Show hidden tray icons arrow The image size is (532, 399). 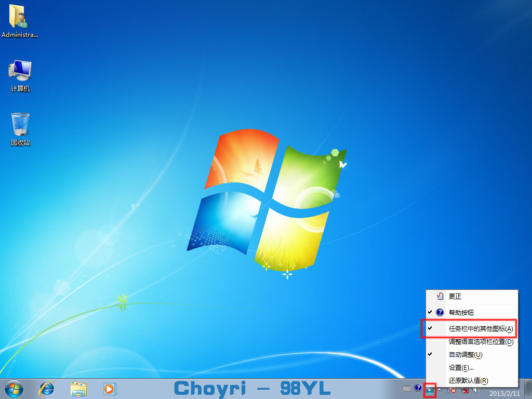[440, 389]
